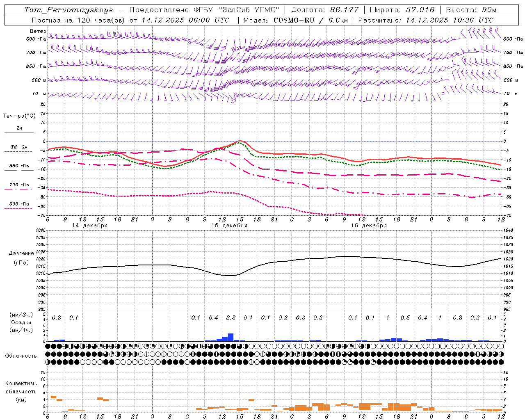Click the Осадки precipitation label
This screenshot has width=525, height=420.
(21, 322)
